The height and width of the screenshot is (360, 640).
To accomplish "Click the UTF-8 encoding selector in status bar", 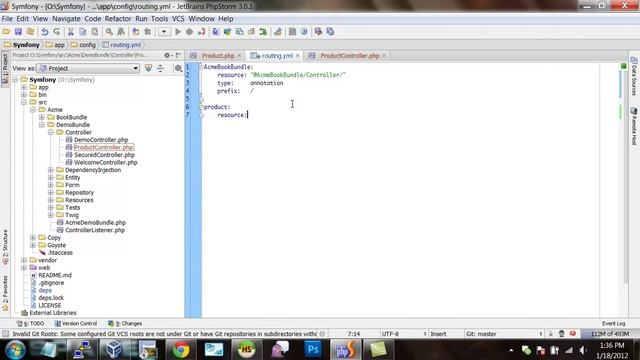I will point(403,334).
